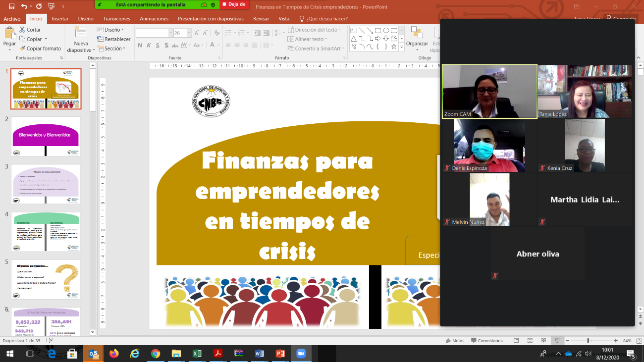Switch to the Transiciones tab
This screenshot has width=644, height=362.
(x=117, y=19)
